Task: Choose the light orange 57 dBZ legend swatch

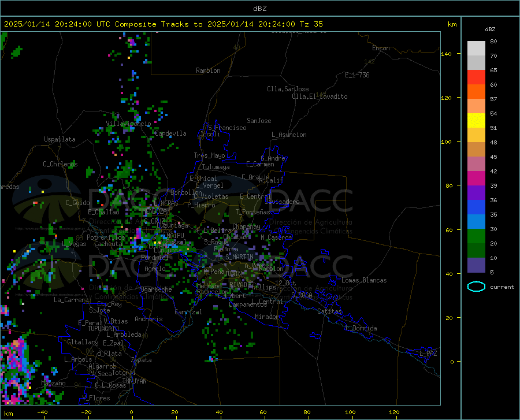Action: [476, 106]
